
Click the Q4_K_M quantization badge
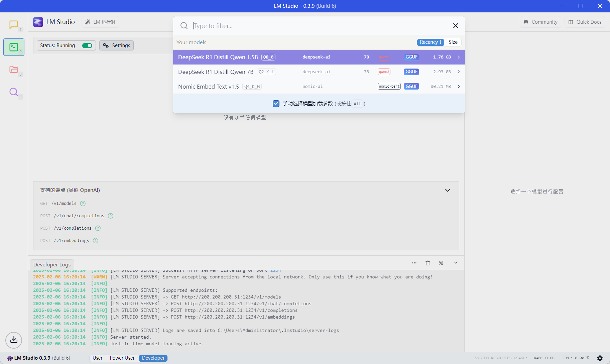(x=252, y=87)
